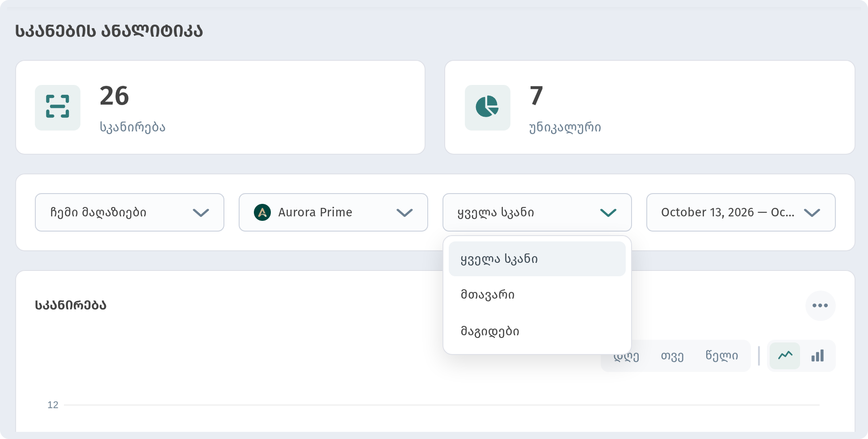Select მაგიდები option in list
This screenshot has width=868, height=439.
tap(537, 331)
